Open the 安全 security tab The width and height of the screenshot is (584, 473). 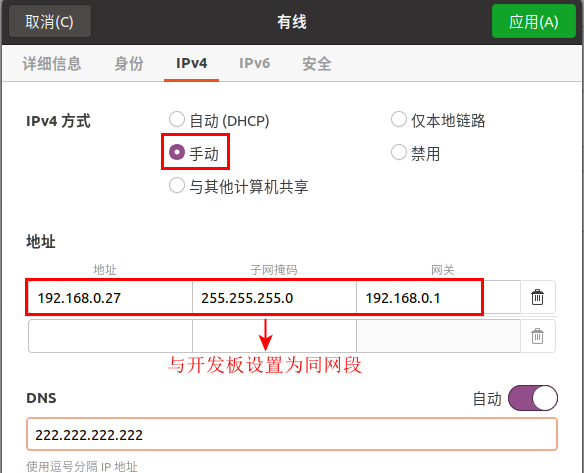[317, 63]
